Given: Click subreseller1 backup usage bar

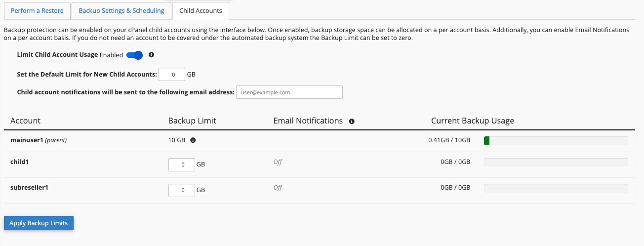Looking at the screenshot, I should pyautogui.click(x=556, y=188).
